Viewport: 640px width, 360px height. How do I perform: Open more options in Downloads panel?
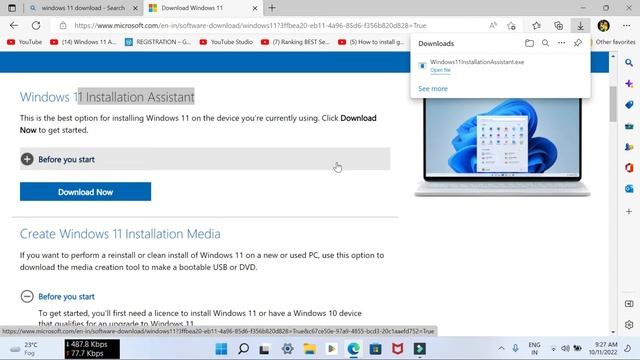(x=562, y=43)
